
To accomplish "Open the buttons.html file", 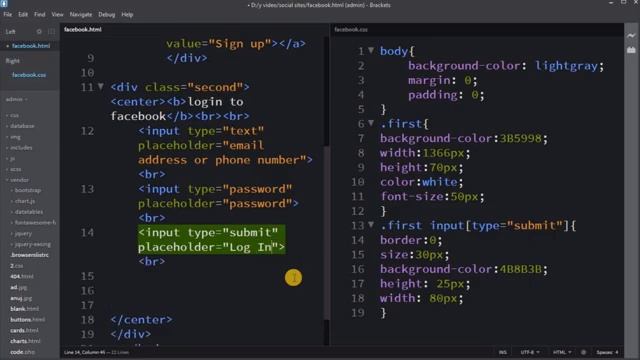I will 28,320.
